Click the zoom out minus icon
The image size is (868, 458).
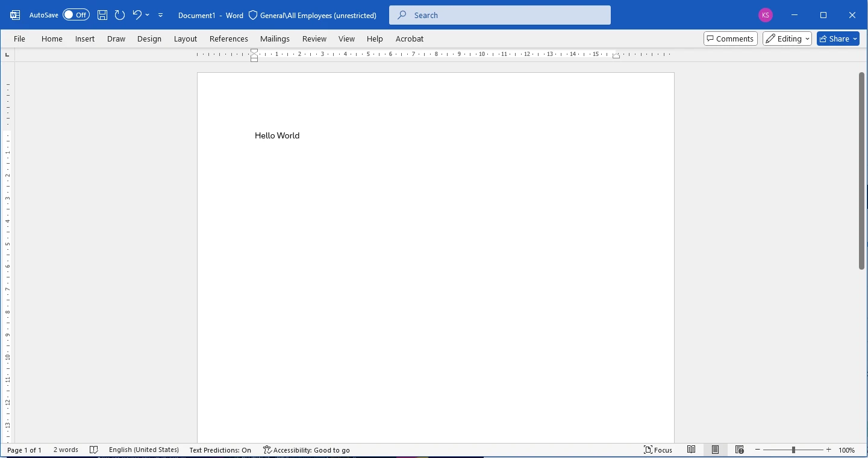pos(758,450)
